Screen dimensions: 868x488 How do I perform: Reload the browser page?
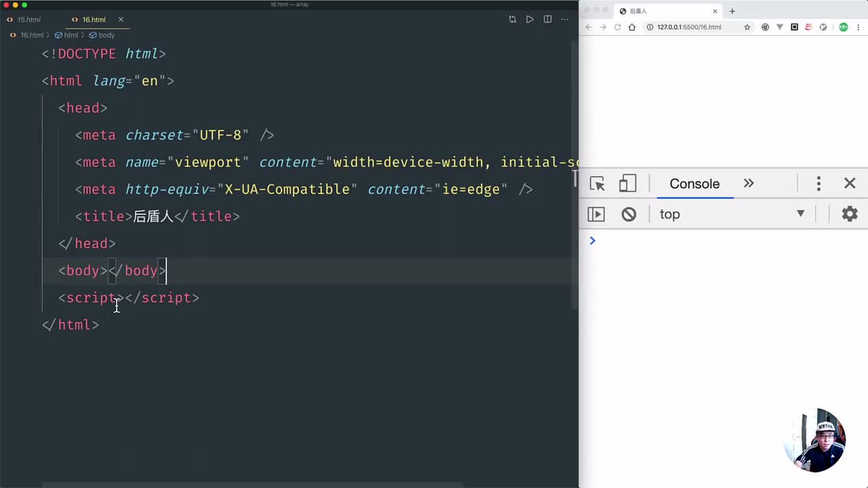click(x=618, y=27)
